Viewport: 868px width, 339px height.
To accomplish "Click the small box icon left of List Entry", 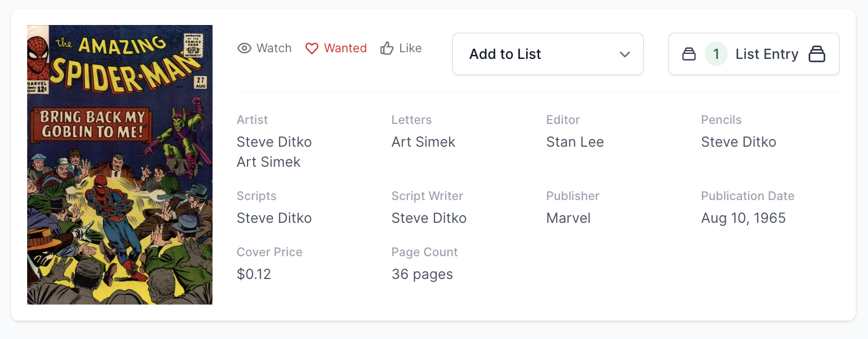I will pyautogui.click(x=689, y=54).
